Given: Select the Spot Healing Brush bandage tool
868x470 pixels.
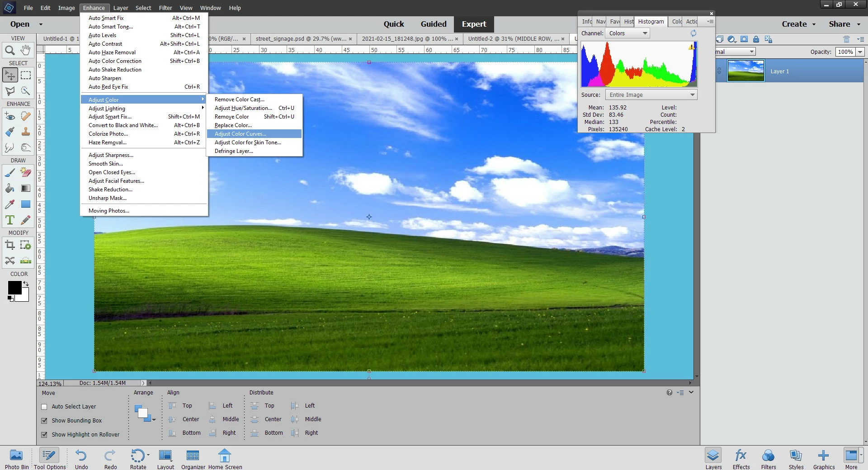Looking at the screenshot, I should [x=26, y=116].
